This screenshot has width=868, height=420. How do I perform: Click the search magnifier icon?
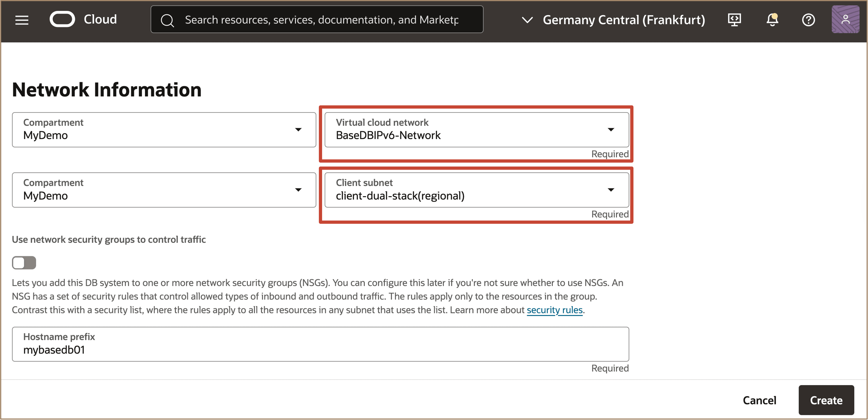(x=167, y=20)
